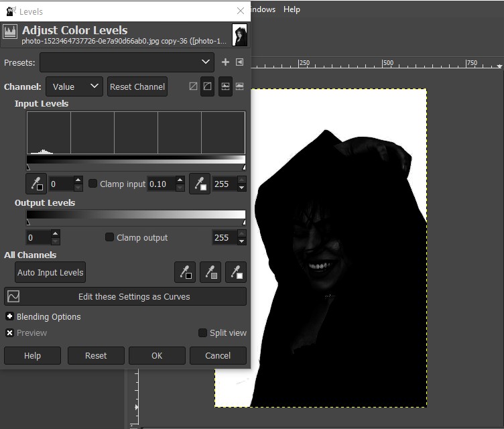Click Edit these Settings as Curves
Viewport: 504px width, 429px height.
[125, 296]
